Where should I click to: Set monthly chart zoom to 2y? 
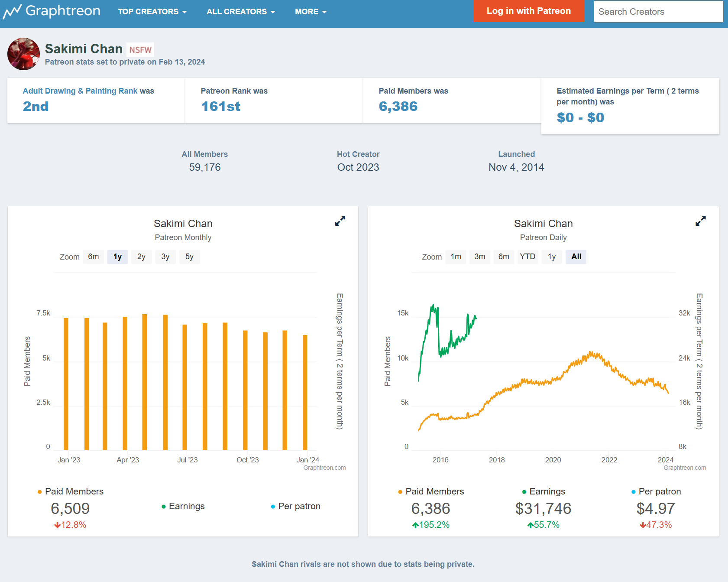coord(141,257)
